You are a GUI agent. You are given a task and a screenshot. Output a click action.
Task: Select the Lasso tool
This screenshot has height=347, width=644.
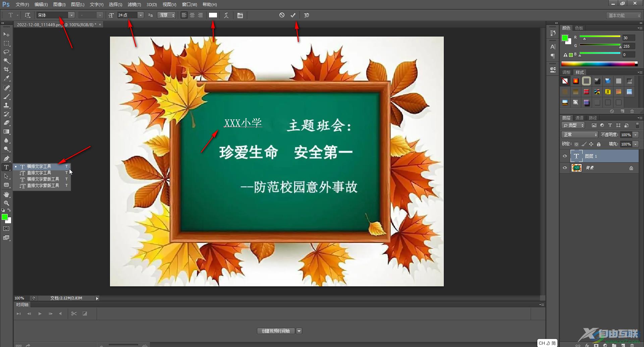(x=6, y=52)
